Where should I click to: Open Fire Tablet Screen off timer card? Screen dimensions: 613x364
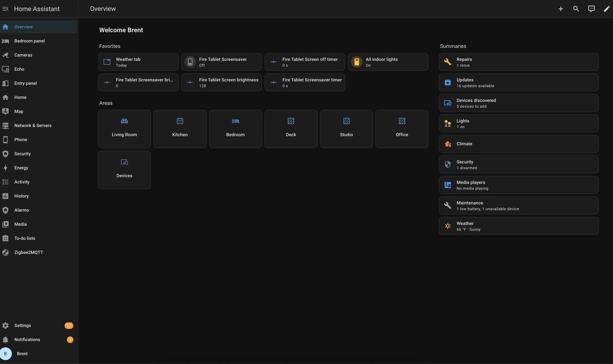tap(305, 62)
